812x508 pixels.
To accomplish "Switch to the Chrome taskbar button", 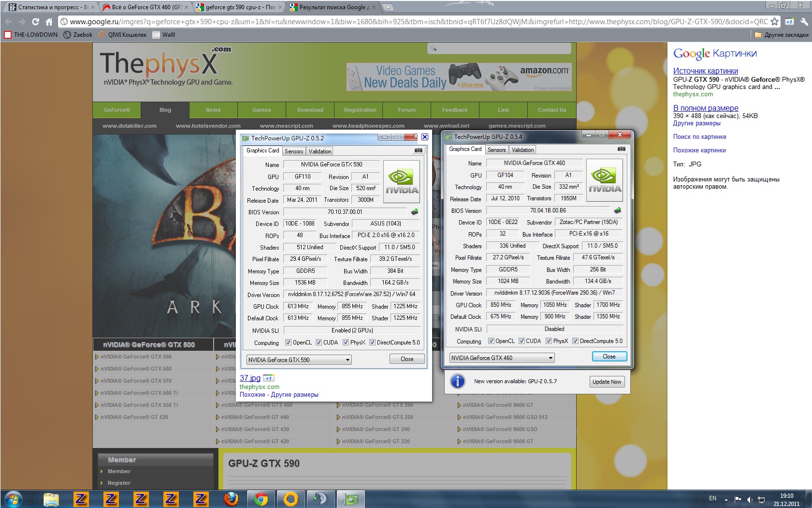I will pos(261,499).
